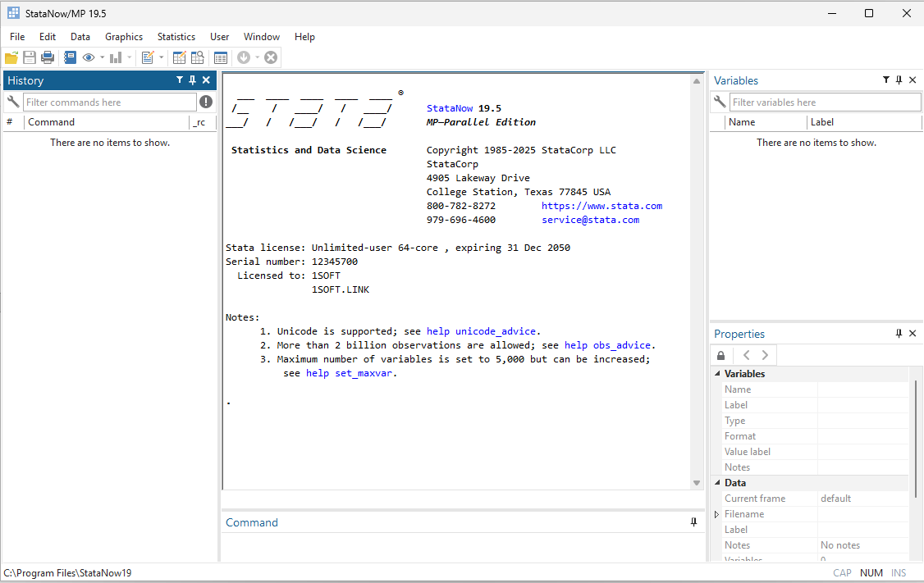Open the Do-file Editor icon
924x583 pixels.
coord(148,57)
